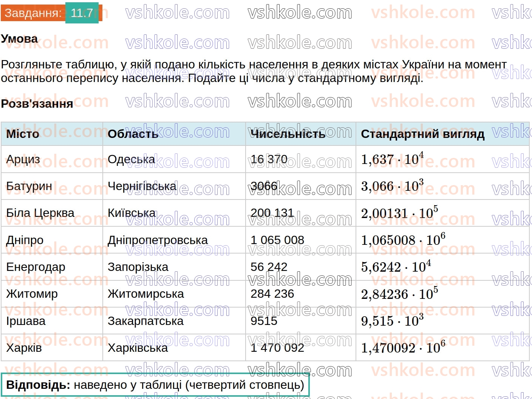Select the city cell 'Іршава'
Viewport: 532px width, 399px height.
pos(26,321)
